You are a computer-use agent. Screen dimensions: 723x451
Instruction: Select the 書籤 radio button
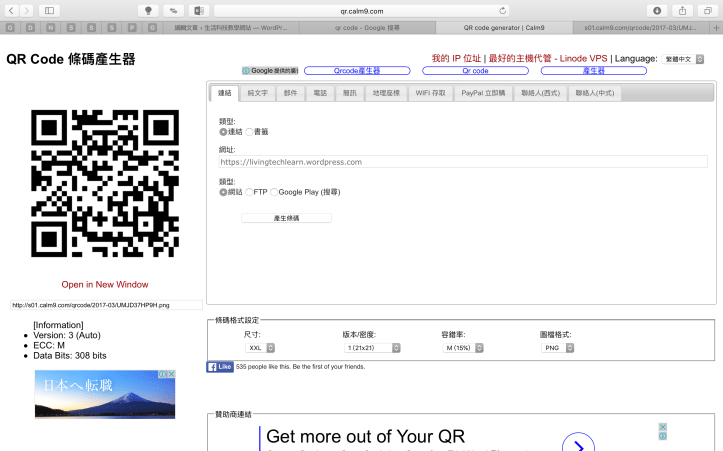pos(249,131)
